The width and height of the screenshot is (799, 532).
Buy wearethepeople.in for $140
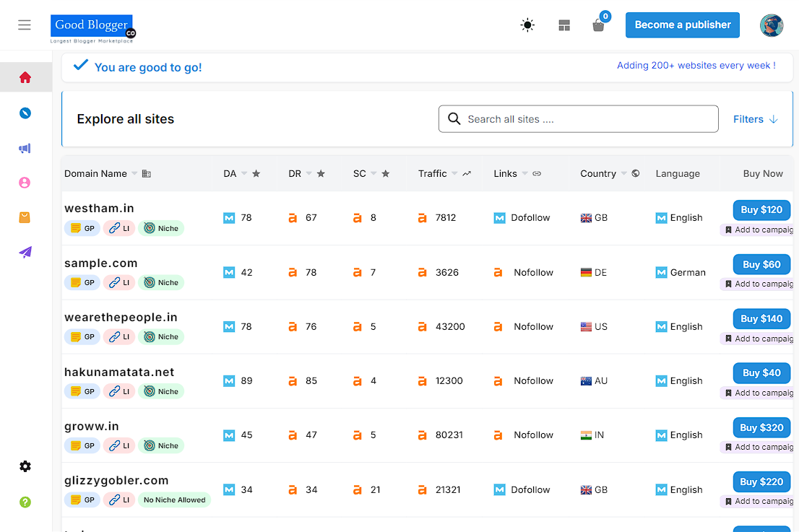[x=761, y=318]
